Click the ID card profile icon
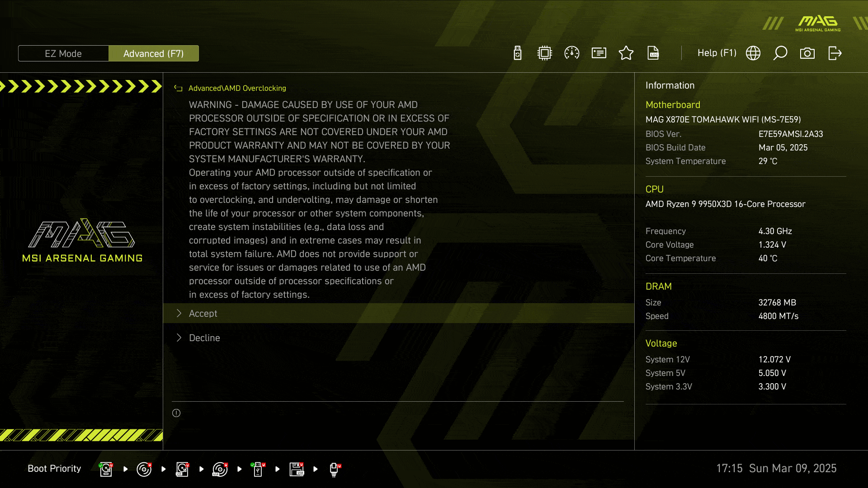The image size is (868, 488). [599, 53]
